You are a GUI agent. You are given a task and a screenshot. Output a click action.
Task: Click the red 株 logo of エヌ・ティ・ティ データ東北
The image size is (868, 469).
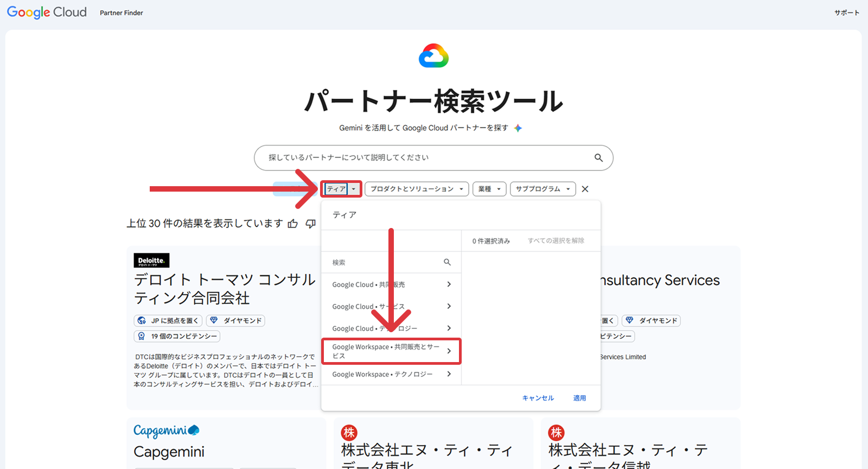click(349, 433)
